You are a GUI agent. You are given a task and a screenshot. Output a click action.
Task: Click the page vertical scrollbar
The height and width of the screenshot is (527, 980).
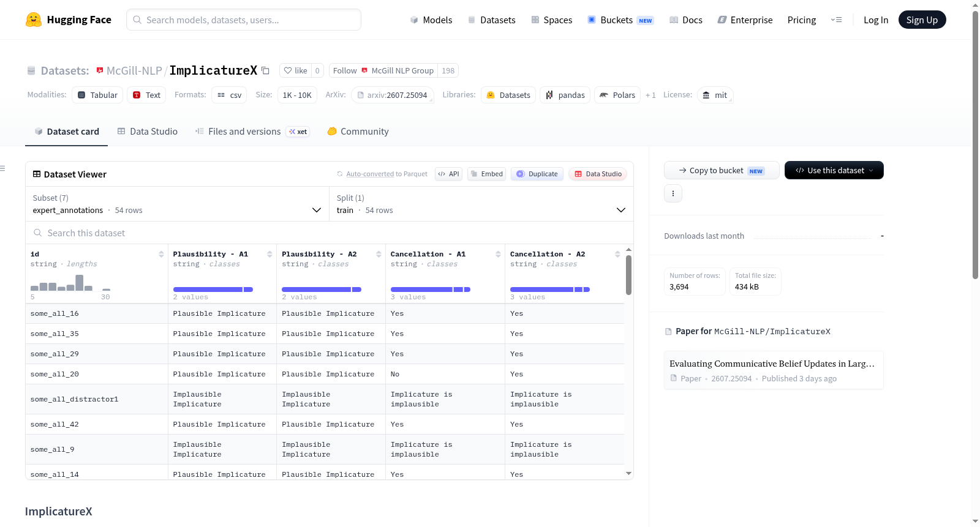click(976, 145)
